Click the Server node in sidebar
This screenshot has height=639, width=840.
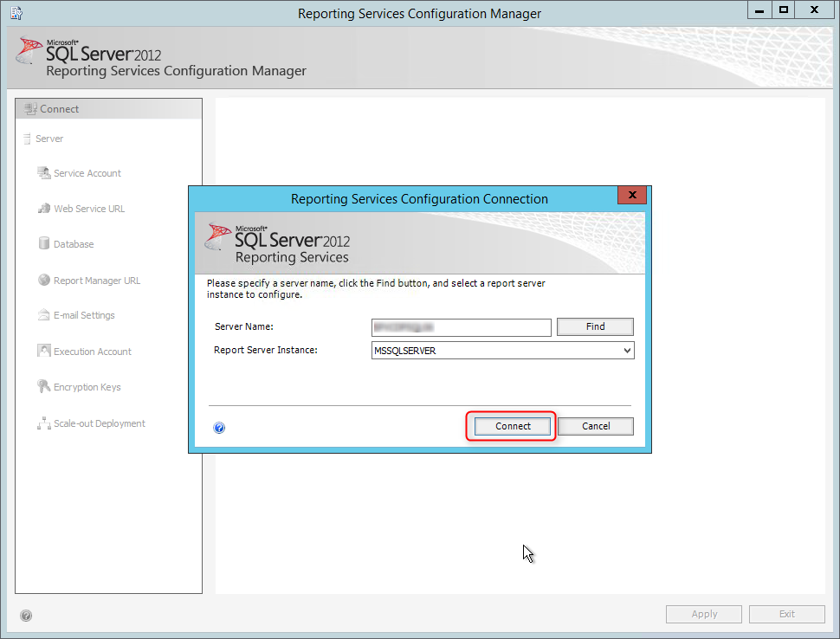click(x=49, y=139)
